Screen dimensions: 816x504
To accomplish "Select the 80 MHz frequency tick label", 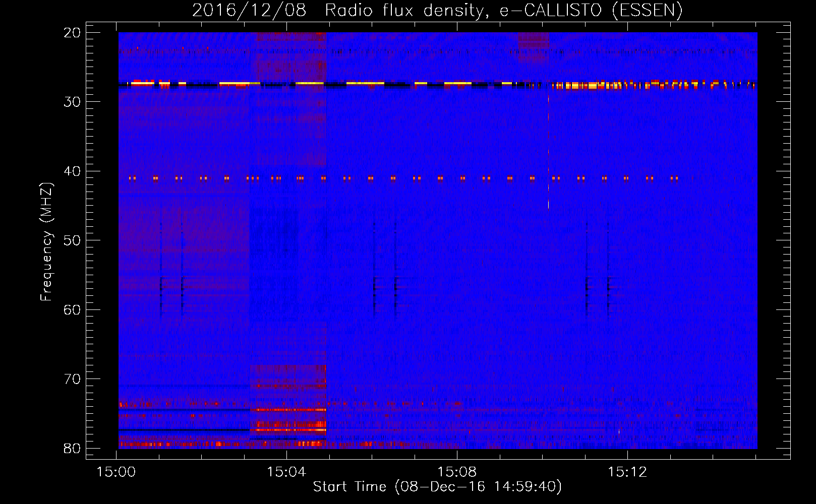I will coord(73,449).
